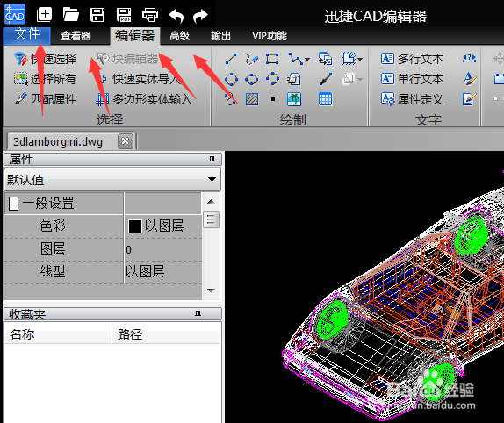Switch to the VIP功能 tab
Screen dimensions: 504x423
click(x=270, y=36)
